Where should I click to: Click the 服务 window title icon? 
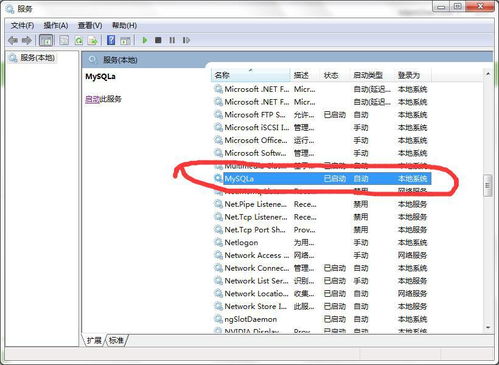point(10,9)
